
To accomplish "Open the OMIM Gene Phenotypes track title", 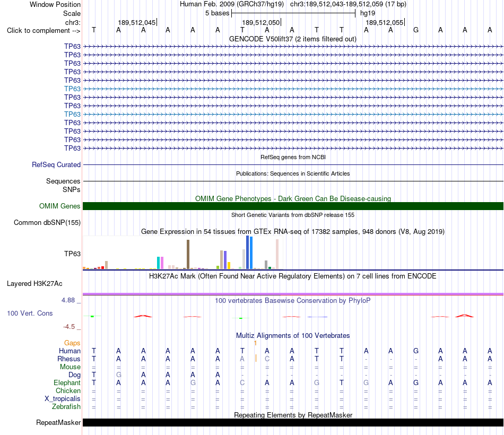I will pos(293,199).
